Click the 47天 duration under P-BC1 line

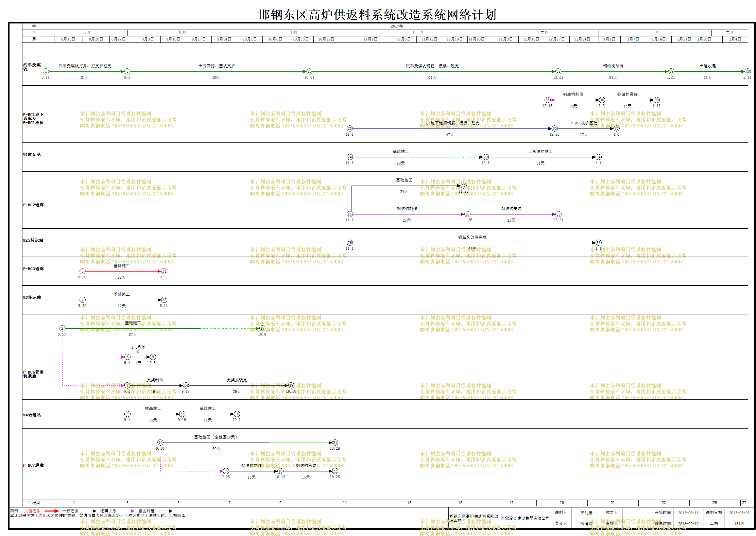[x=450, y=135]
